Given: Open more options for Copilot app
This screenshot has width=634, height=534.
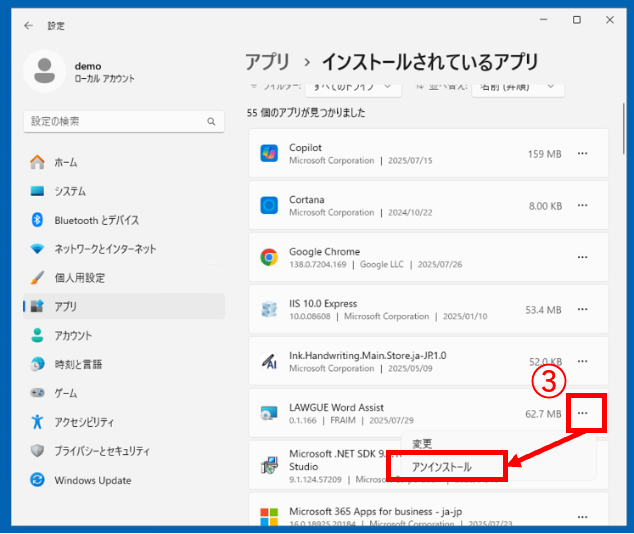Looking at the screenshot, I should [583, 154].
